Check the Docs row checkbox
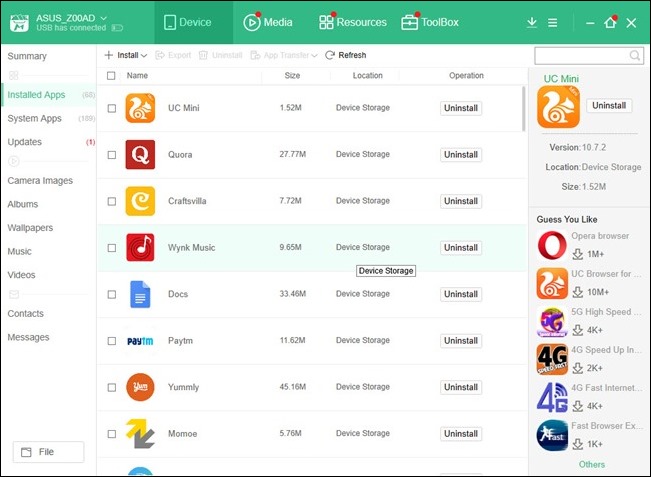651x477 pixels. 112,294
